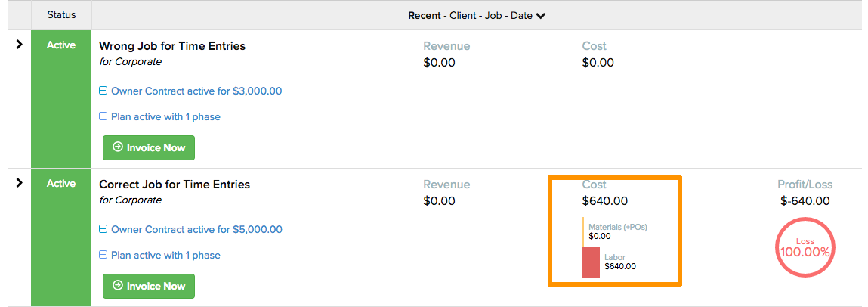Screen dimensions: 868x307
Task: Expand the Wrong Job row chevron
Action: tap(20, 45)
